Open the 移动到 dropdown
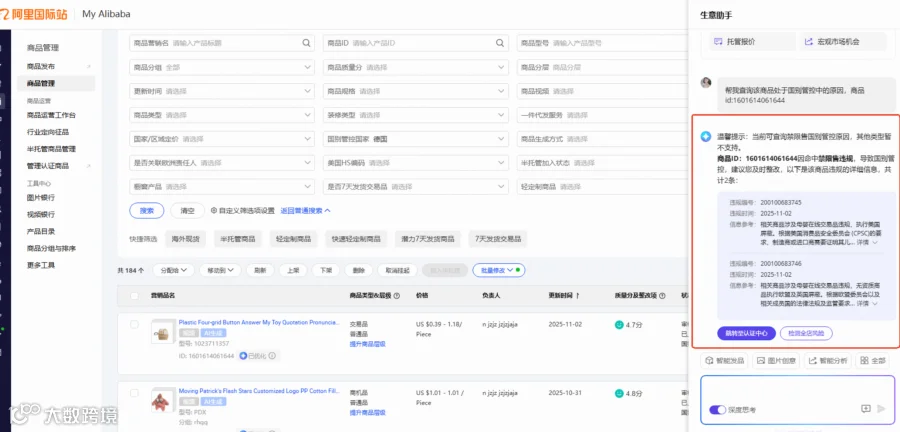This screenshot has width=900, height=432. click(221, 270)
